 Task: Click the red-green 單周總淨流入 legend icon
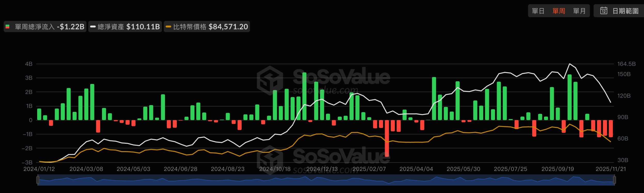[7, 27]
